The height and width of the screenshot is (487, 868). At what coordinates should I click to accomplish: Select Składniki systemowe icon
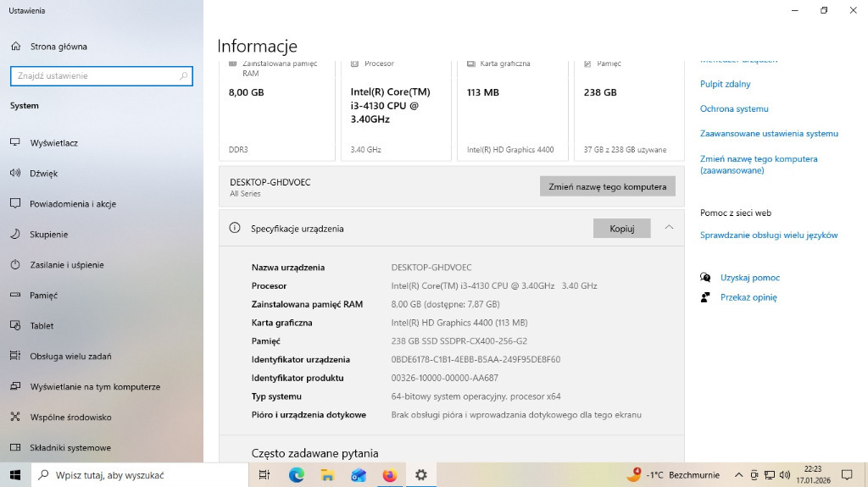coord(15,447)
